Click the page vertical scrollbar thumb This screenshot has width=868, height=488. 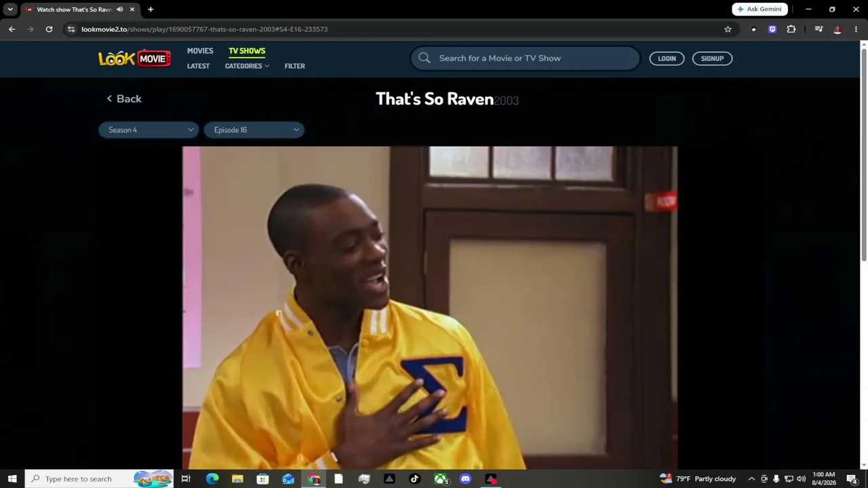coord(864,155)
